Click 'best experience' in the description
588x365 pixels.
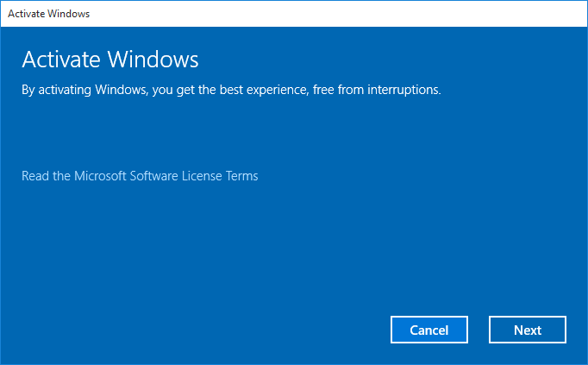pyautogui.click(x=265, y=90)
